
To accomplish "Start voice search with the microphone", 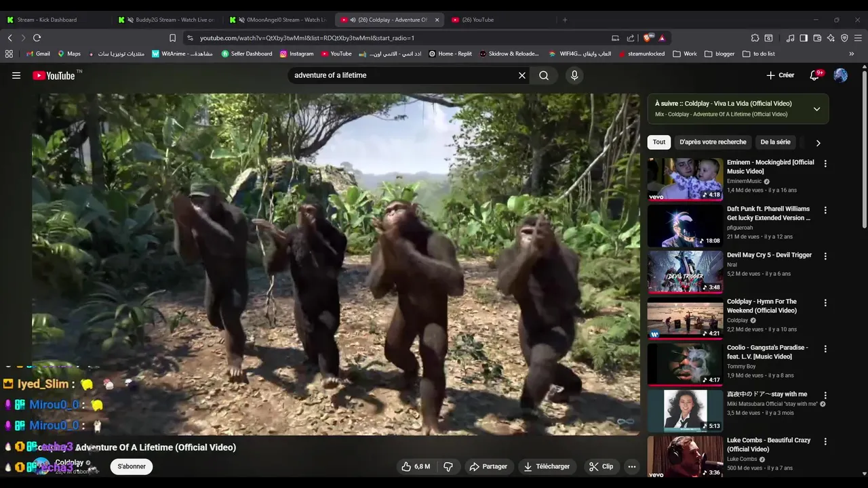I will pos(574,75).
